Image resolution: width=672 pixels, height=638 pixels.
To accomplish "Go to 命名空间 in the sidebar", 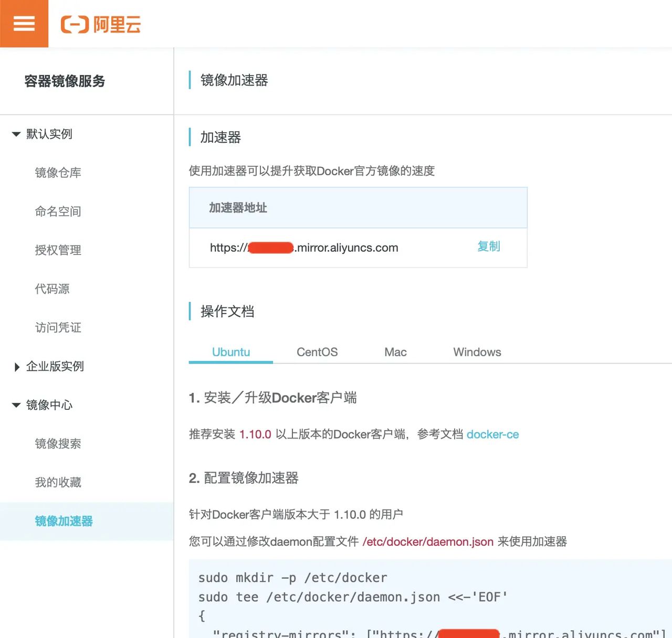I will click(x=58, y=211).
